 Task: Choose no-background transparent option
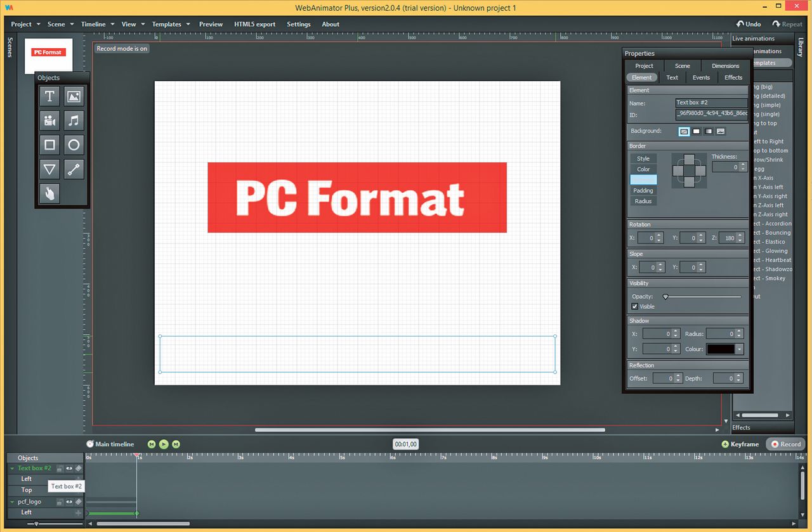click(684, 131)
